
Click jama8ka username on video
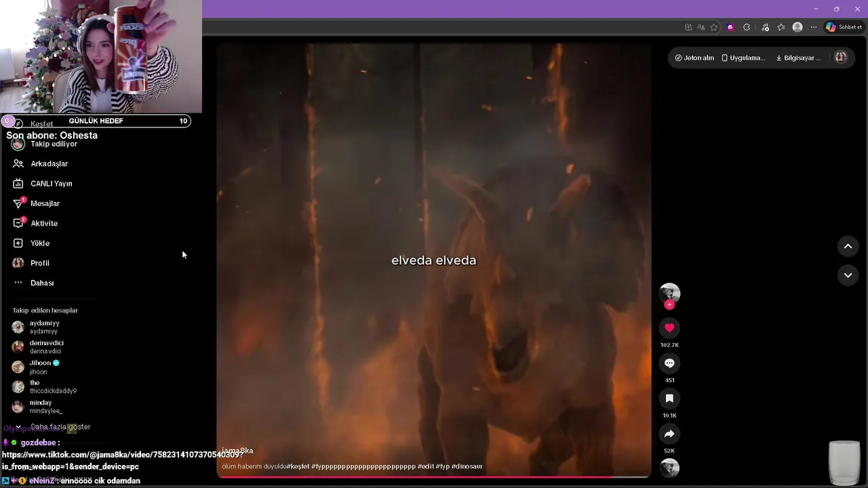(x=237, y=451)
